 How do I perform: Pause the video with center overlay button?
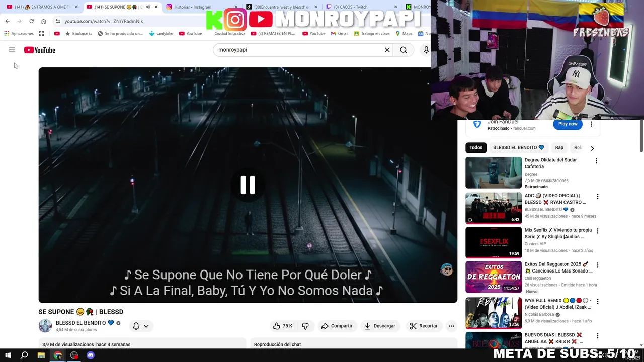pyautogui.click(x=248, y=185)
